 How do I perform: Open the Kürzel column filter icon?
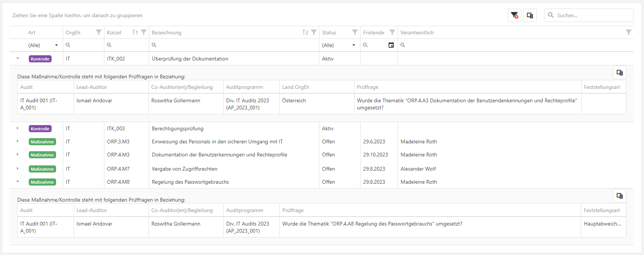144,32
